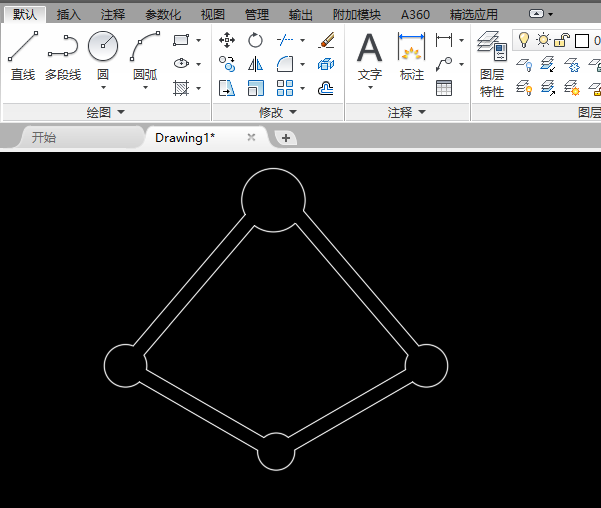Image resolution: width=601 pixels, height=508 pixels.
Task: Expand the 圆 (Circle) dropdown arrow
Action: coord(103,88)
